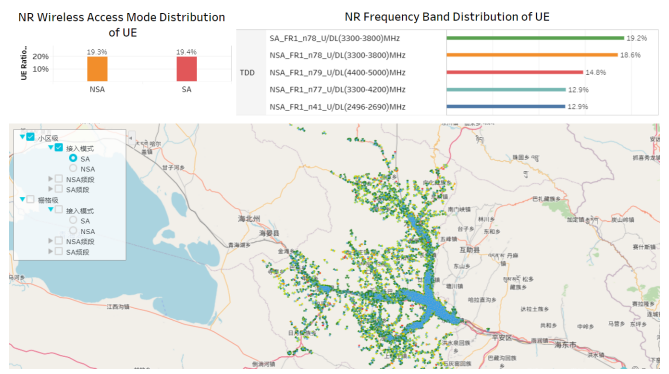Collapse the 栅格级 tree group triangle
Image resolution: width=669 pixels, height=374 pixels.
22,199
